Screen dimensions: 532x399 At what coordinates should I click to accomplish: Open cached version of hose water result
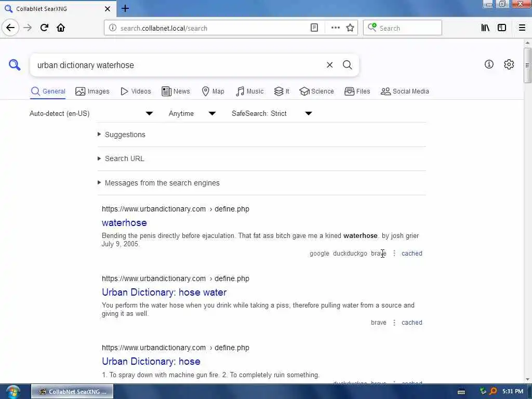pos(411,322)
